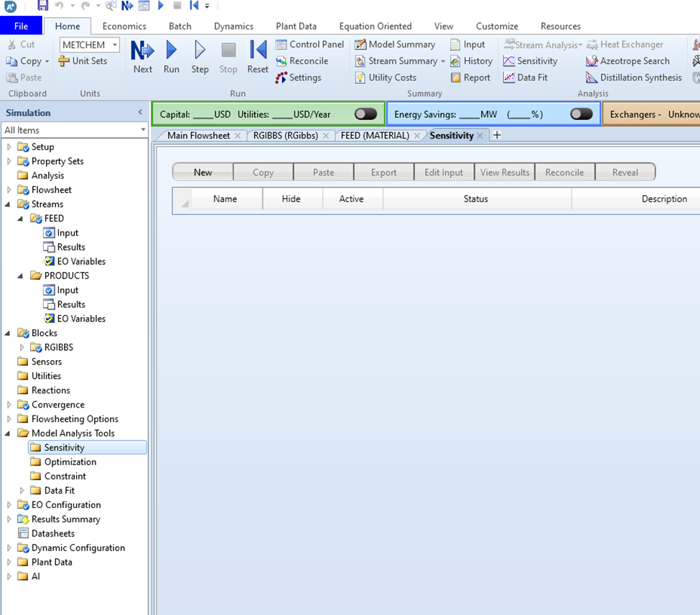Open the Equation Oriented ribbon tab
Viewport: 700px width, 615px height.
375,26
